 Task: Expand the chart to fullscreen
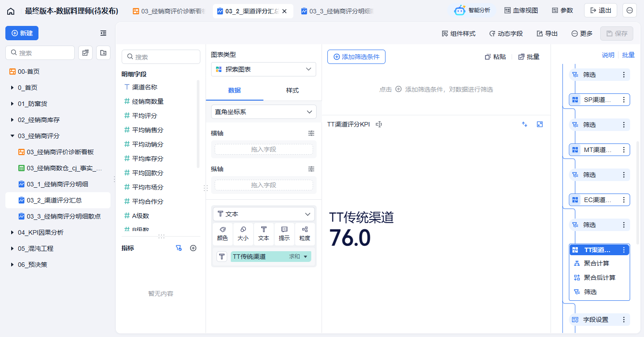click(x=540, y=124)
